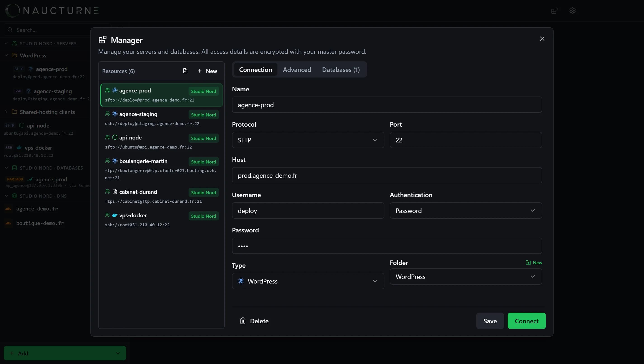This screenshot has height=364, width=644.
Task: Open the Manager icon in top header
Action: tap(554, 11)
